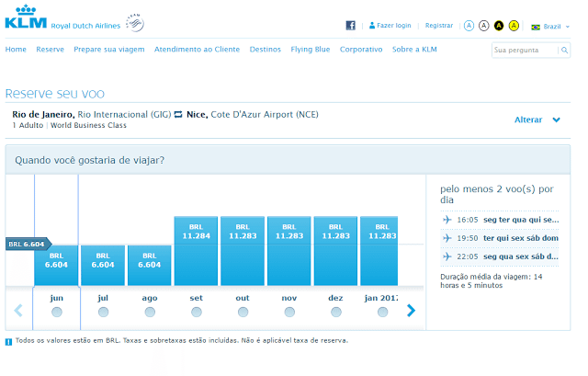Click the Registrar link
Screen dimensions: 588x376
point(439,26)
